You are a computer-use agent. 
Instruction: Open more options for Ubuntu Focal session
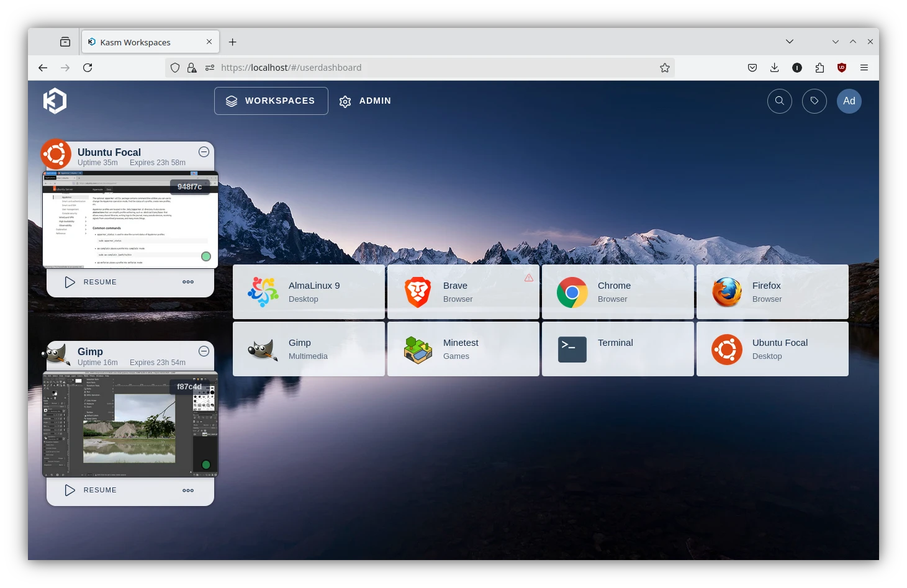point(188,282)
